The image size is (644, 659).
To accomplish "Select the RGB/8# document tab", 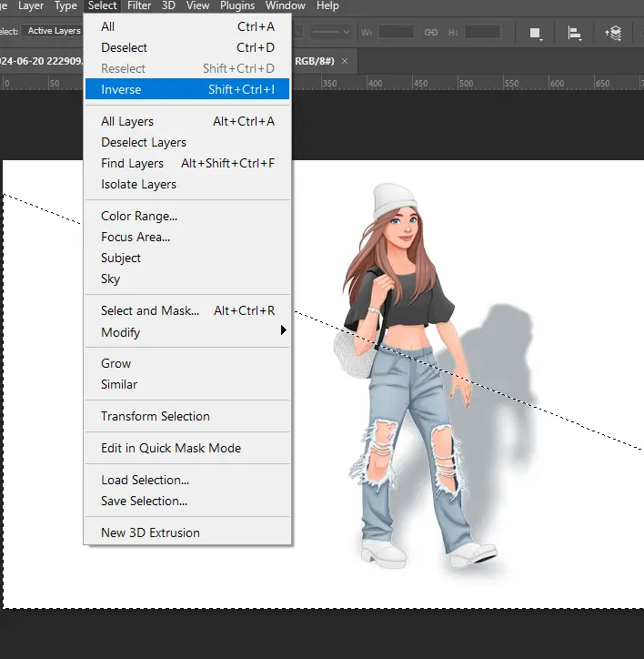I will coord(314,61).
